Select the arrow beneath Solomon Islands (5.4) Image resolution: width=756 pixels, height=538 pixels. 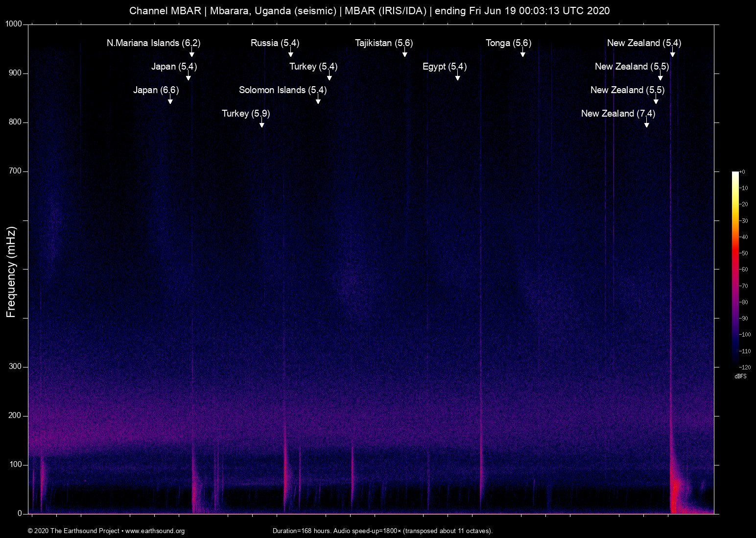[318, 100]
